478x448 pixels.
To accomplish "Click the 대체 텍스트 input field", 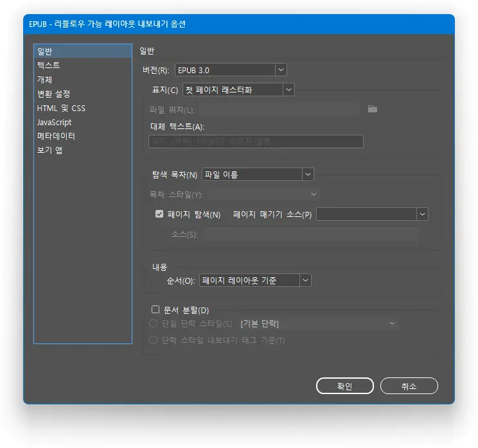I will 256,142.
